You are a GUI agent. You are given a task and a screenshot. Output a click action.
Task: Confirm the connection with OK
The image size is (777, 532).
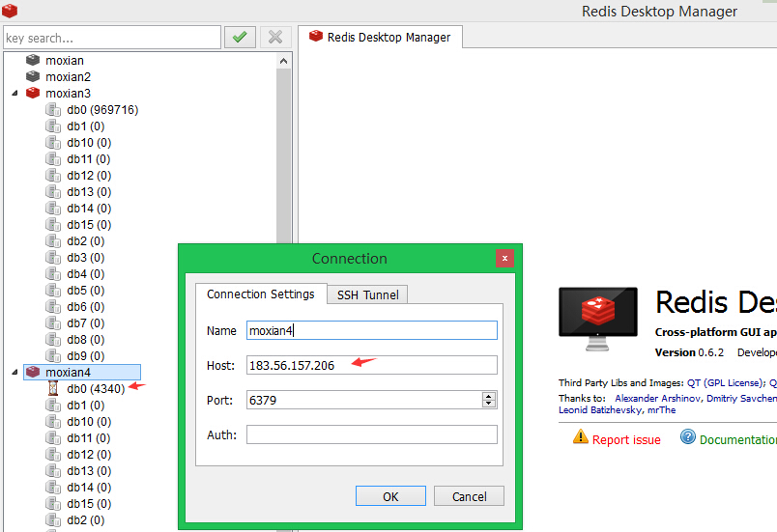(390, 496)
